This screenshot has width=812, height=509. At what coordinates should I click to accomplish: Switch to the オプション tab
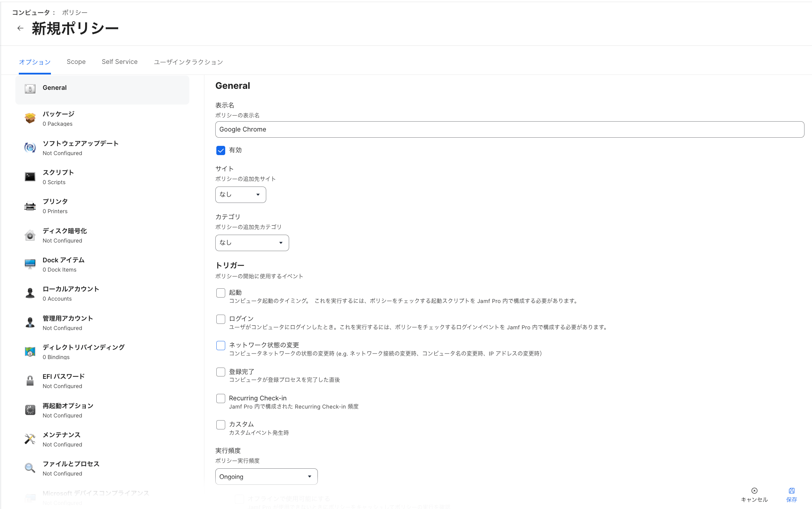35,62
